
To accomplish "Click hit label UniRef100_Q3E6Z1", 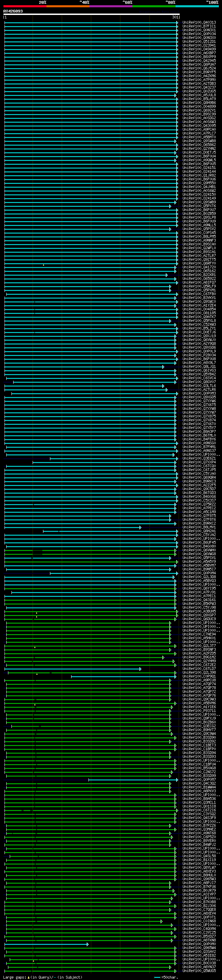I will click(x=199, y=459).
